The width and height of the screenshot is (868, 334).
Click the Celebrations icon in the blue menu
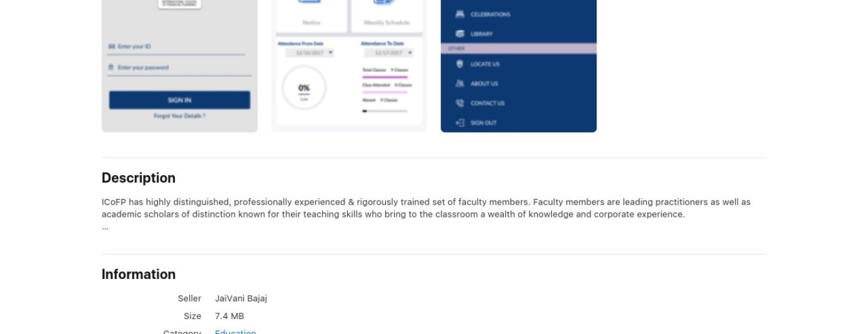(x=459, y=14)
